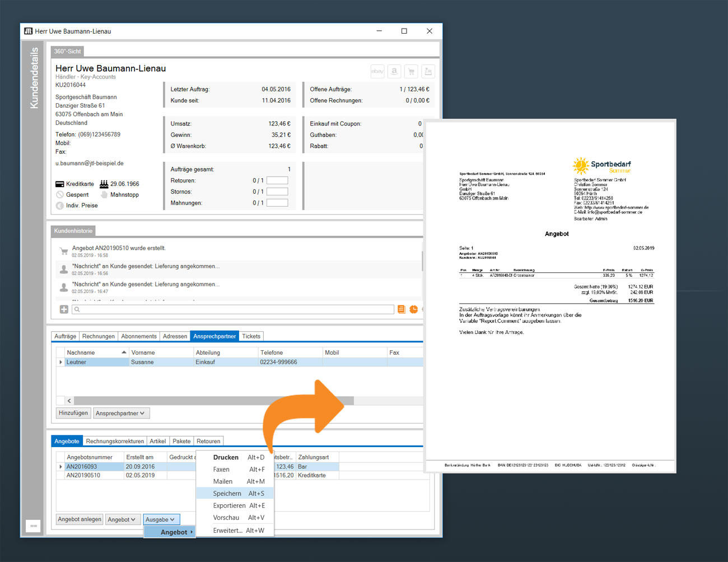Viewport: 728px width, 562px height.
Task: Open the shopping cart icon near customer name
Action: 411,71
